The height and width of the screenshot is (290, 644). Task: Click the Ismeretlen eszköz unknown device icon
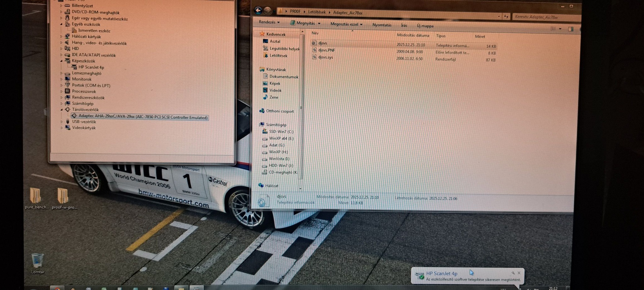[74, 30]
